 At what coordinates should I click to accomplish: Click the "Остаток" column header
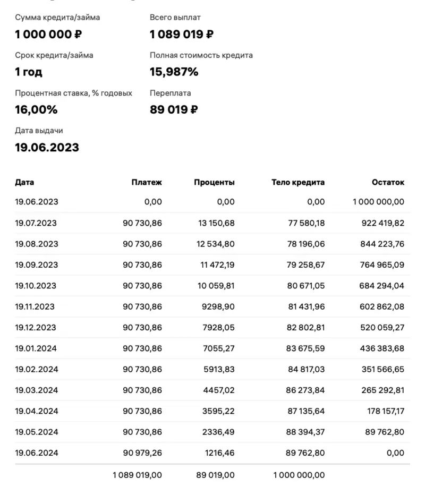pos(388,182)
